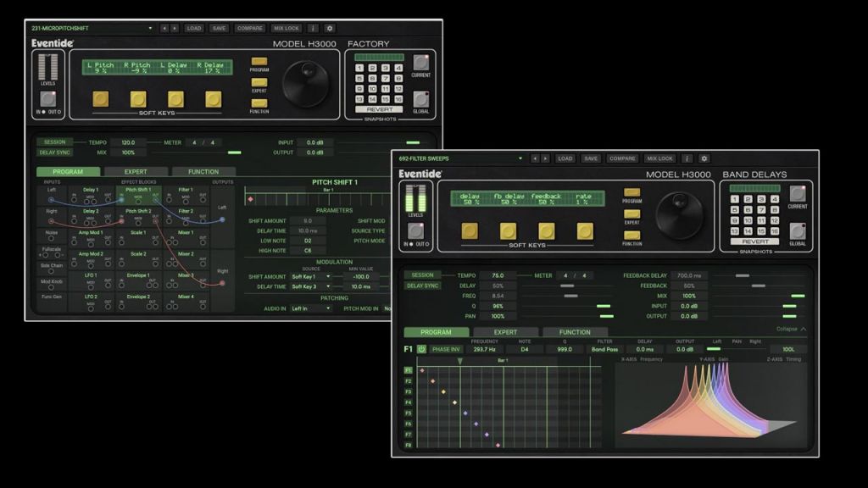Open 692-FILTER SWEEPS preset dropdown

460,158
